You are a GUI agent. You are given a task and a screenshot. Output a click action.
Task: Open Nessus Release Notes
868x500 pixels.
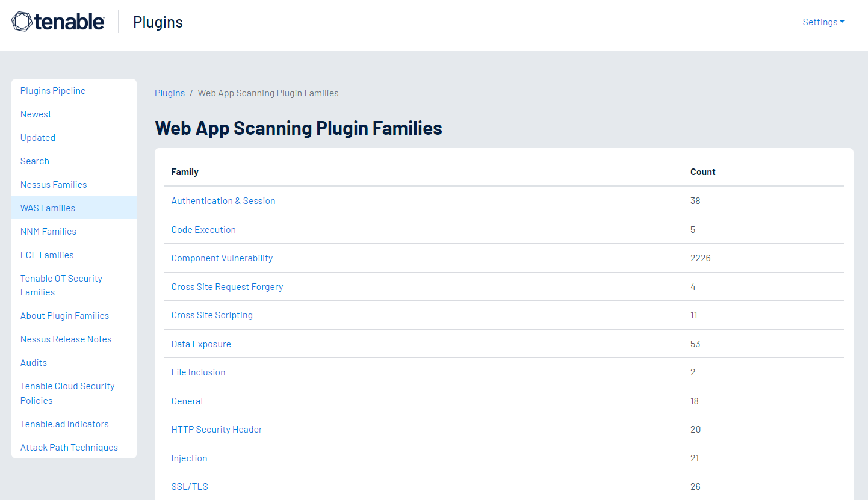[x=66, y=339]
